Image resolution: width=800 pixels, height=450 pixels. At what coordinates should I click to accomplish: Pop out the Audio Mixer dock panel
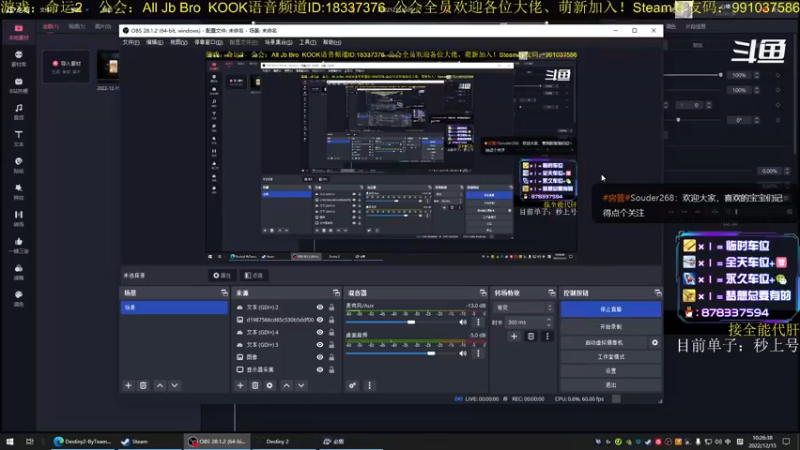[x=483, y=293]
